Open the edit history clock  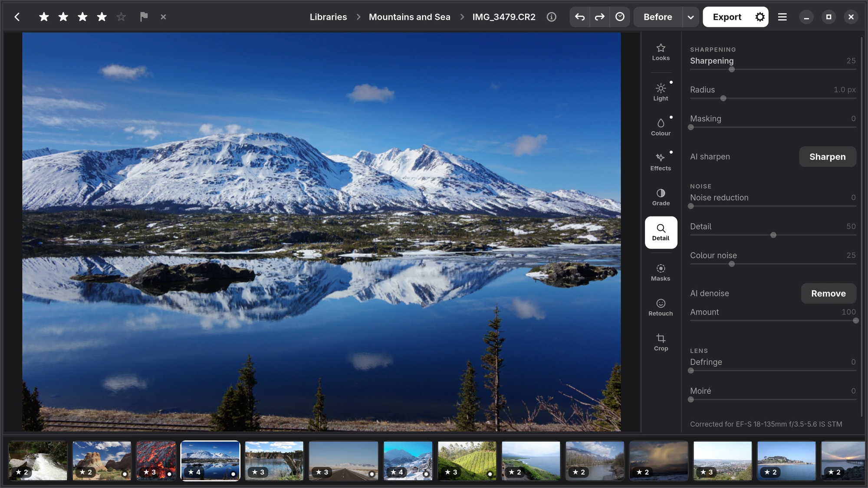click(620, 17)
